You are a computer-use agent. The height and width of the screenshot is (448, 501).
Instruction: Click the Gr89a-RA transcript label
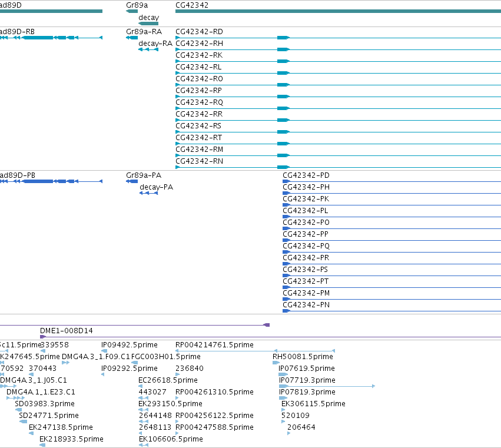tap(144, 32)
